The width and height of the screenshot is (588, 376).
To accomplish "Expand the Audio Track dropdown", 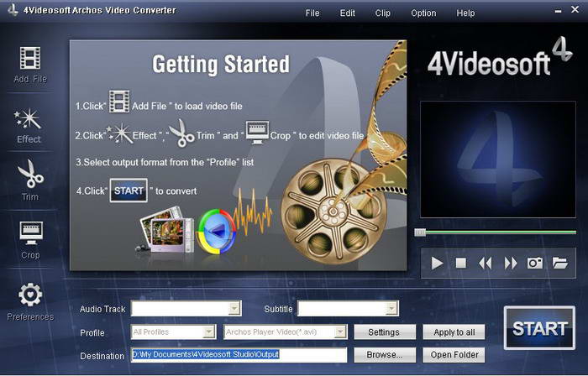I will point(234,308).
